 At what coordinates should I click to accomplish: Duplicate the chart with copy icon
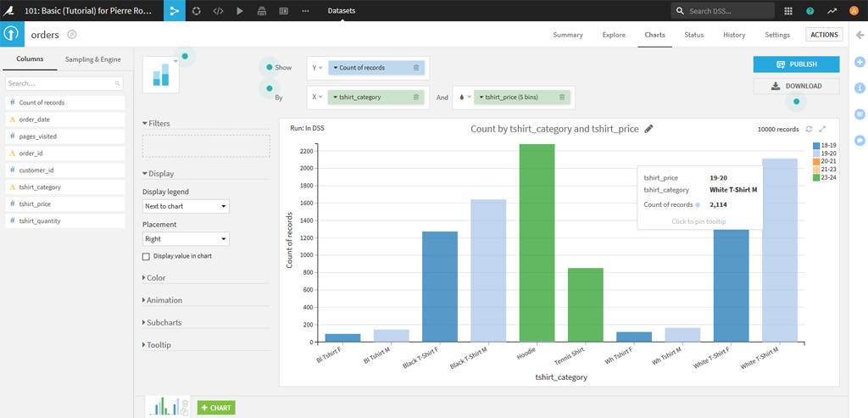pyautogui.click(x=185, y=412)
